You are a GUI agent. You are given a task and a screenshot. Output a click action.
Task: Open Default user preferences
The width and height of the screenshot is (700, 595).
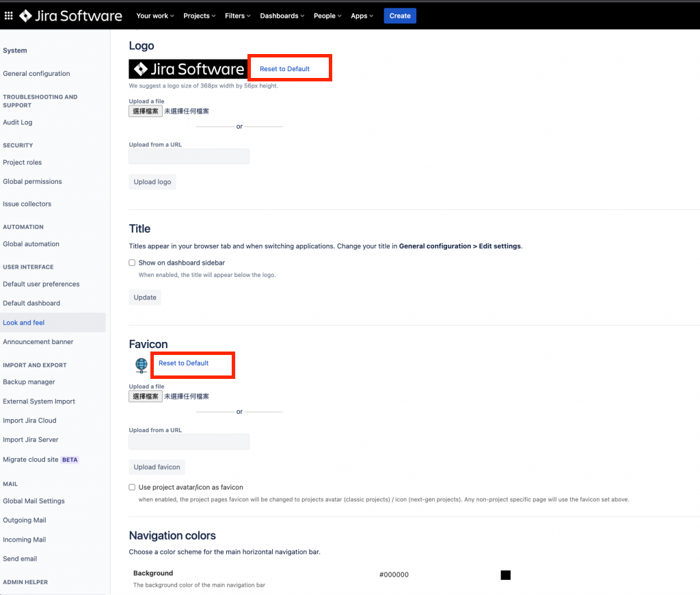click(x=41, y=284)
